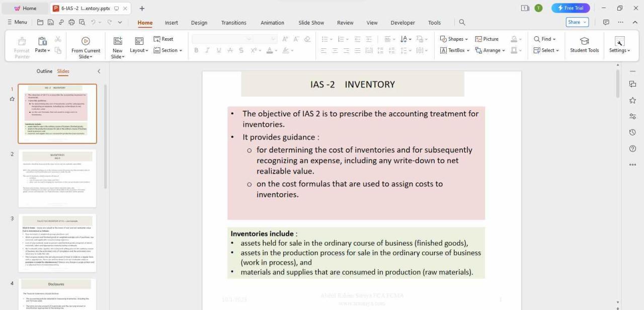Click the Decrease Indent icon
The width and height of the screenshot is (644, 310).
pos(357,39)
